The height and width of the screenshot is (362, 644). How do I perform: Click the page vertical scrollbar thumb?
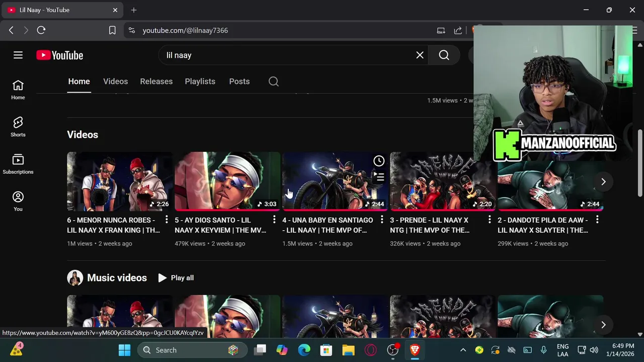tap(640, 163)
